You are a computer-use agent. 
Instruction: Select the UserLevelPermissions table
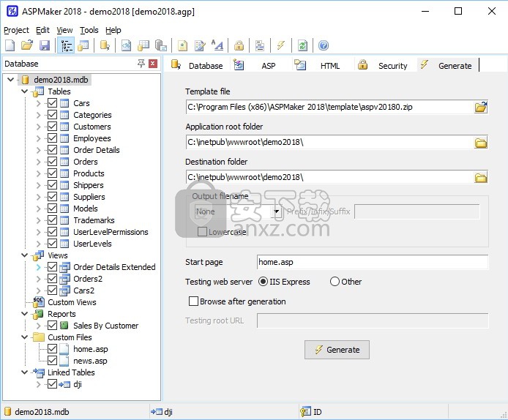click(x=111, y=232)
